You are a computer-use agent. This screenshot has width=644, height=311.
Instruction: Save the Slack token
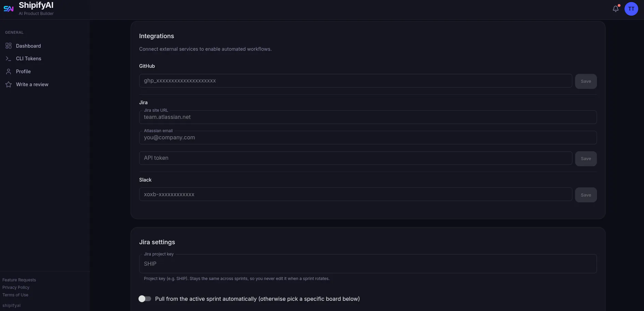(x=586, y=195)
